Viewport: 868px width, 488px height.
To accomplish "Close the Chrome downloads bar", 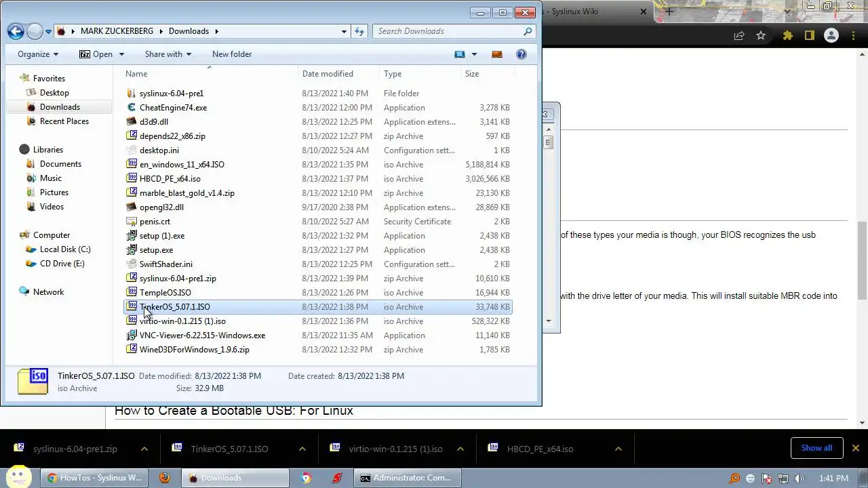I will coord(855,448).
